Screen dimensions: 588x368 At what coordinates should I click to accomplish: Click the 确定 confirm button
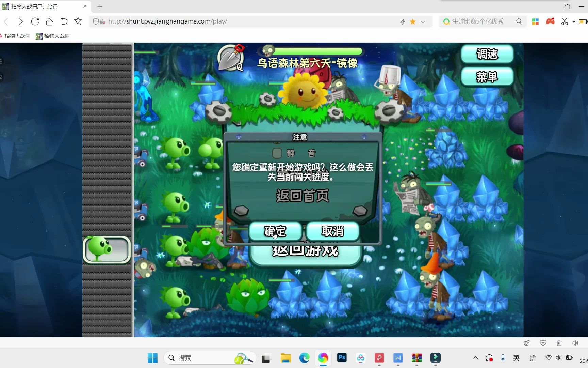click(x=275, y=231)
